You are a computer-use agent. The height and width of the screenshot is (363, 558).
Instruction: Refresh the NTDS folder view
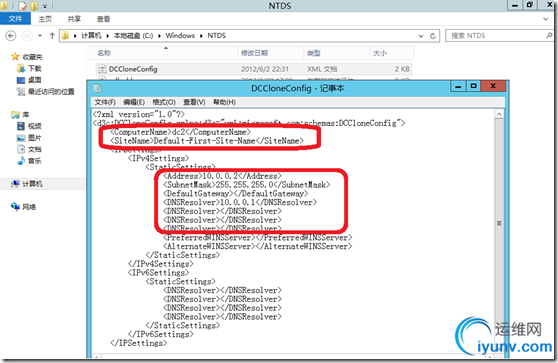pos(433,36)
